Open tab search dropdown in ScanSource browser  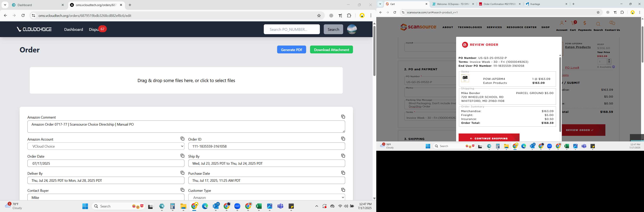(x=380, y=4)
